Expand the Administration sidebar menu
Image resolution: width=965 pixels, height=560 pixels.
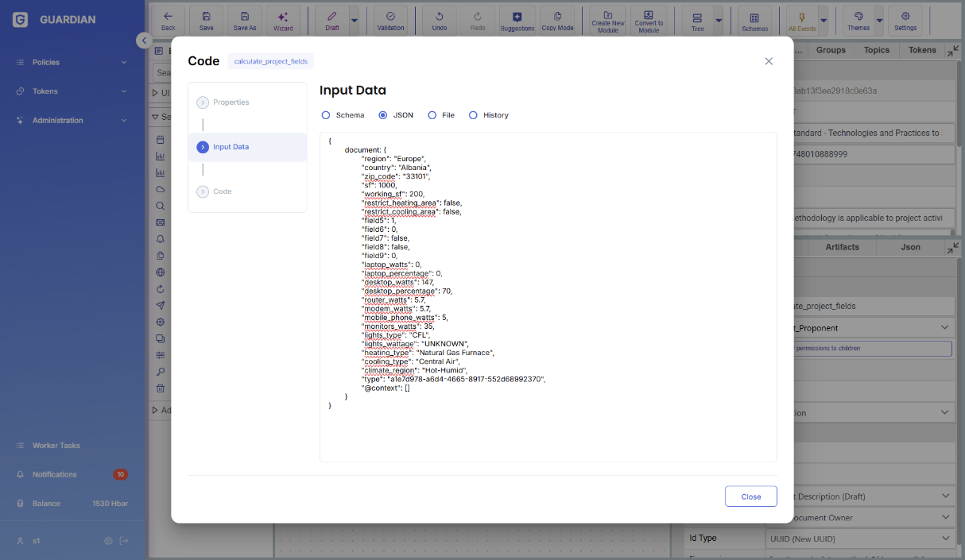(73, 121)
